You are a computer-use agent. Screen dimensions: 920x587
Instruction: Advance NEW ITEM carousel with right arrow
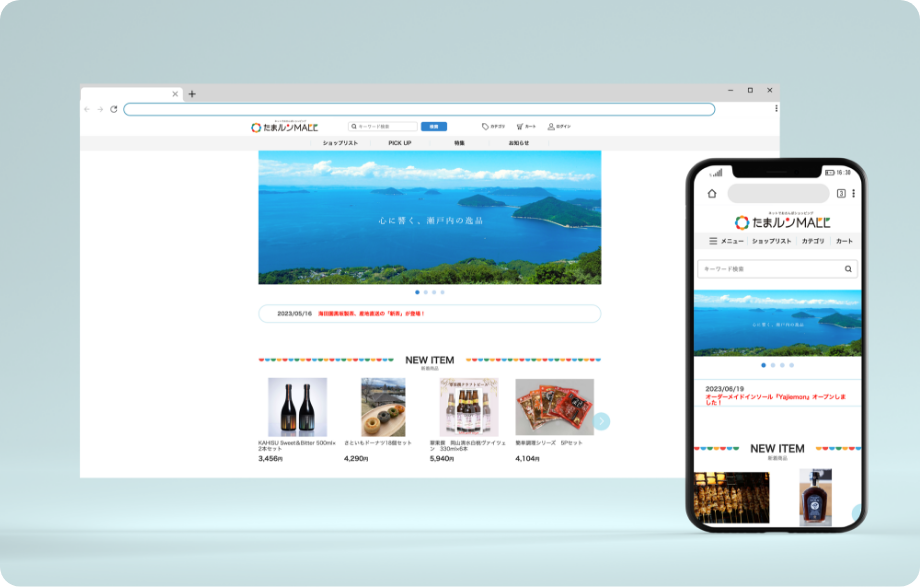(x=601, y=421)
